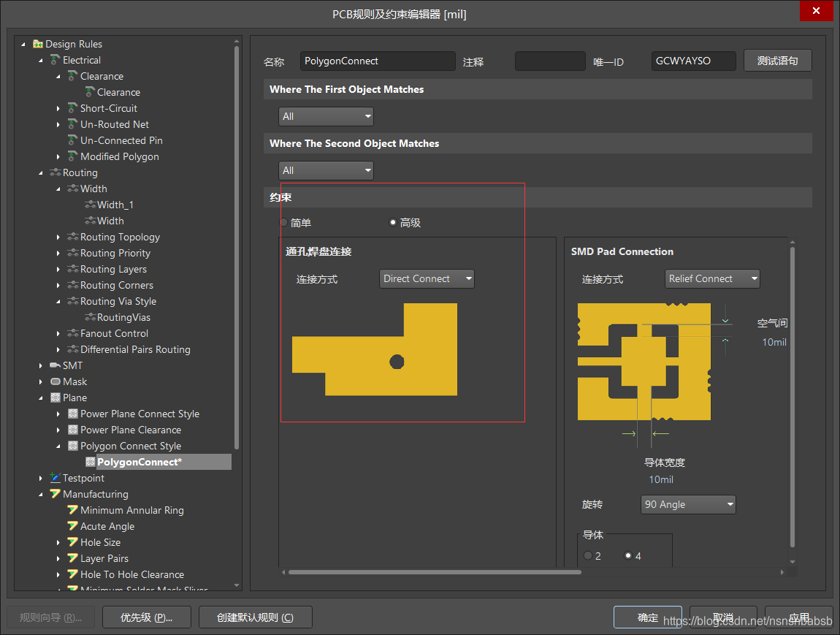
Task: Choose 4 conductors radio option
Action: click(x=628, y=555)
